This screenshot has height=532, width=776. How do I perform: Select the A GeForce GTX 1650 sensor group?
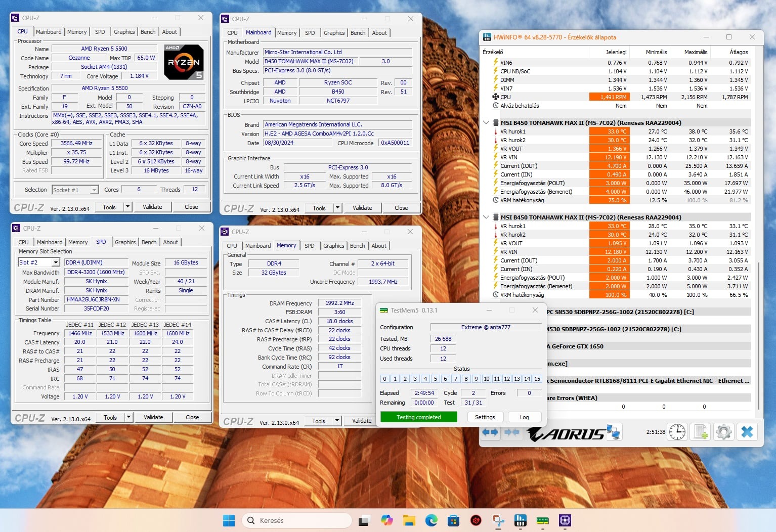pyautogui.click(x=649, y=346)
